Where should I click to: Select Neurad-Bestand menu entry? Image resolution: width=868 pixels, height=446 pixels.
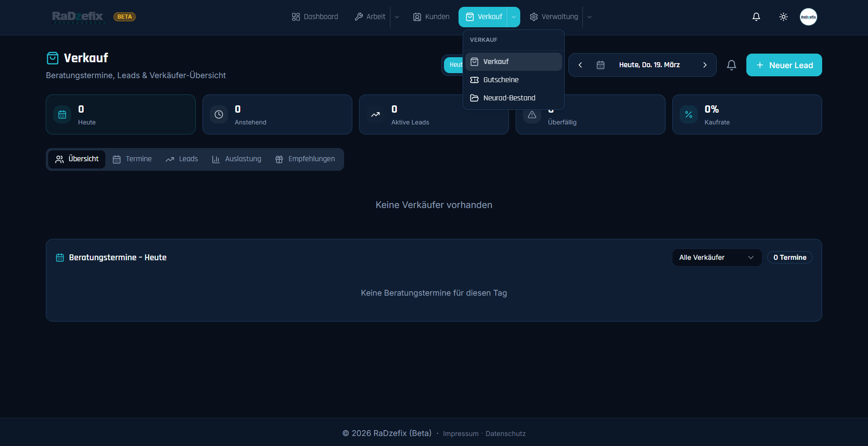click(x=509, y=98)
